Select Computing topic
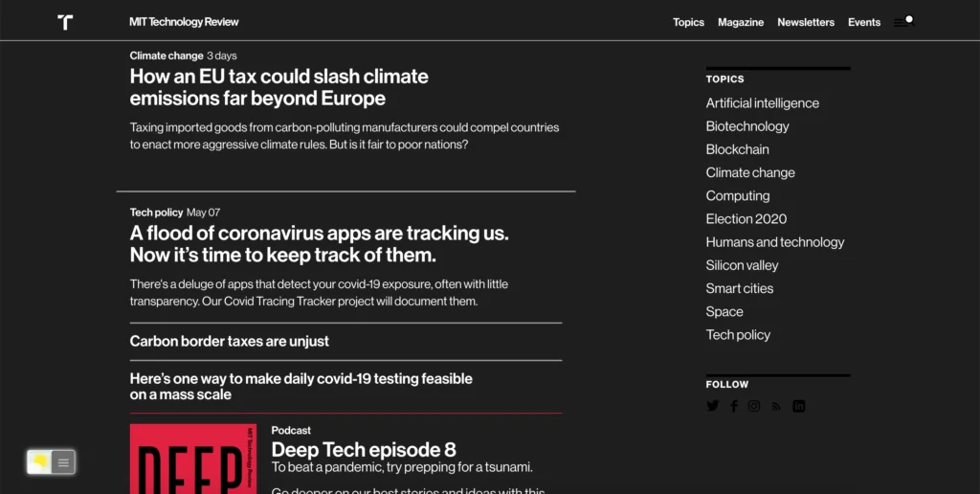This screenshot has height=494, width=980. point(738,195)
